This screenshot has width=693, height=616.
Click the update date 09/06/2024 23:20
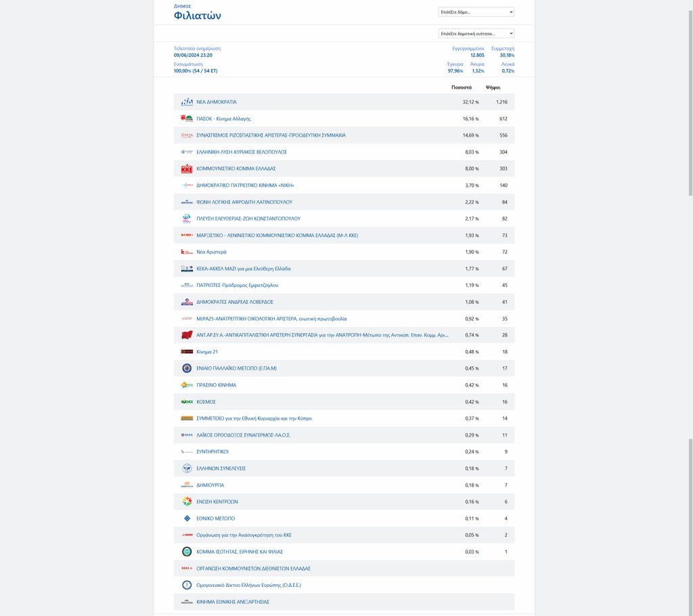tap(193, 56)
